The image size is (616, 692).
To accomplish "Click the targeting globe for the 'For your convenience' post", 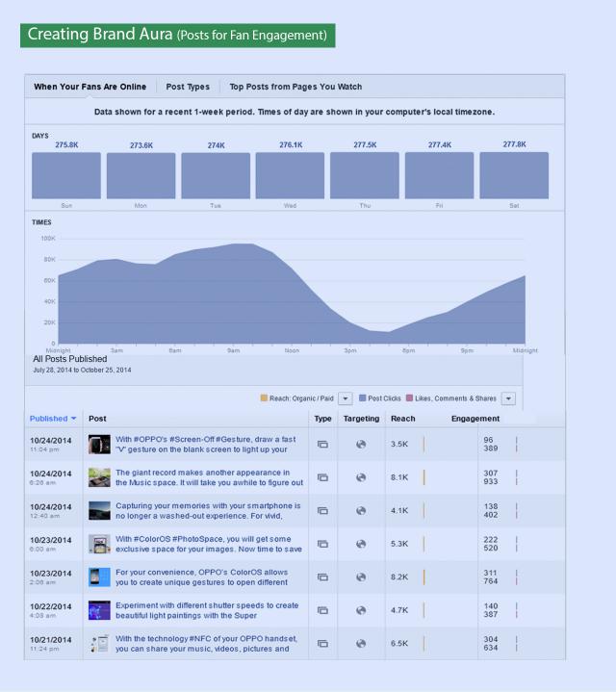I will pos(361,577).
